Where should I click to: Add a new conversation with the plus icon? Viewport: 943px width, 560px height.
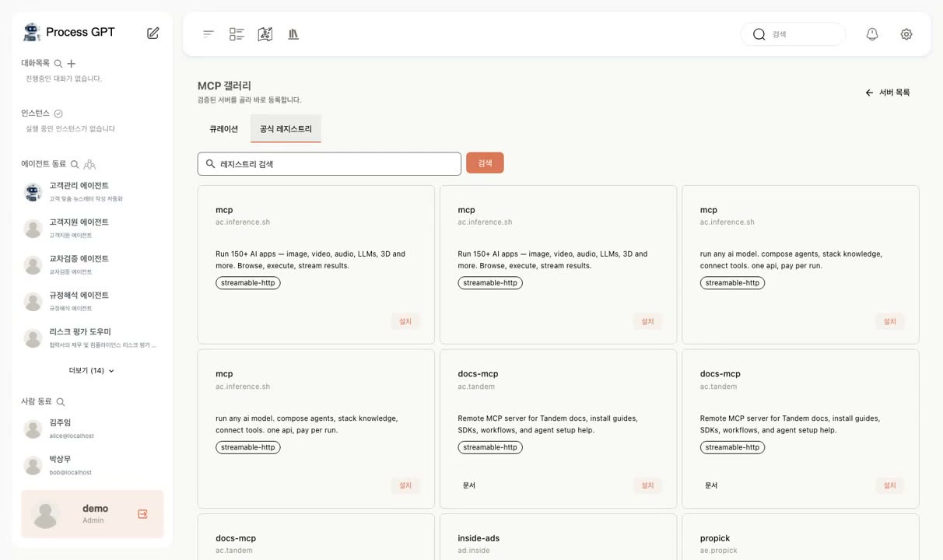coord(72,64)
